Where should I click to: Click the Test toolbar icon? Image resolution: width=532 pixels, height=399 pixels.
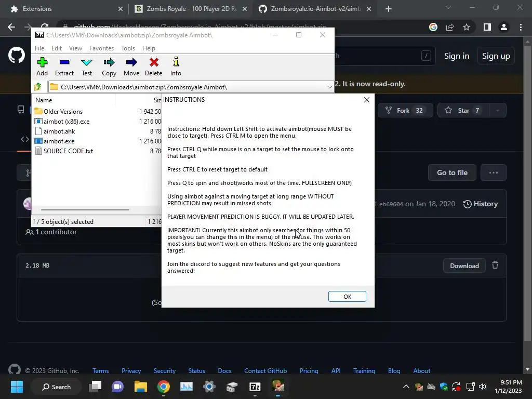pos(87,67)
